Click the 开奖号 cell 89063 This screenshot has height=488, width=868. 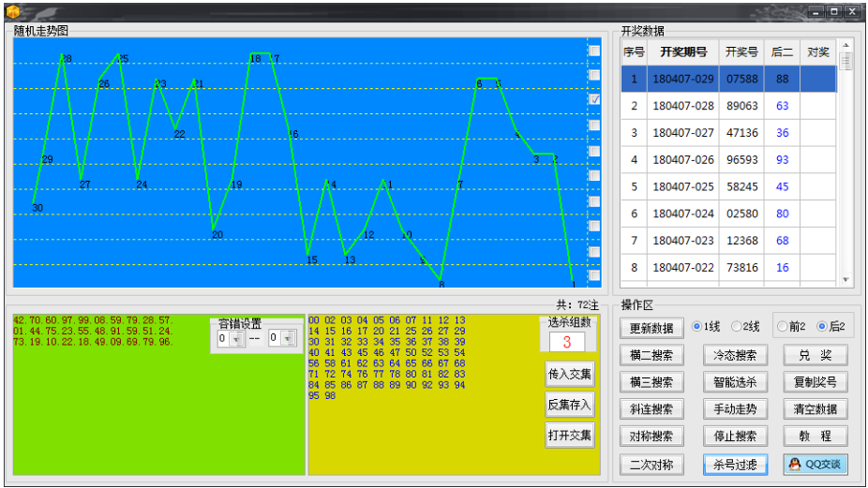pyautogui.click(x=741, y=106)
